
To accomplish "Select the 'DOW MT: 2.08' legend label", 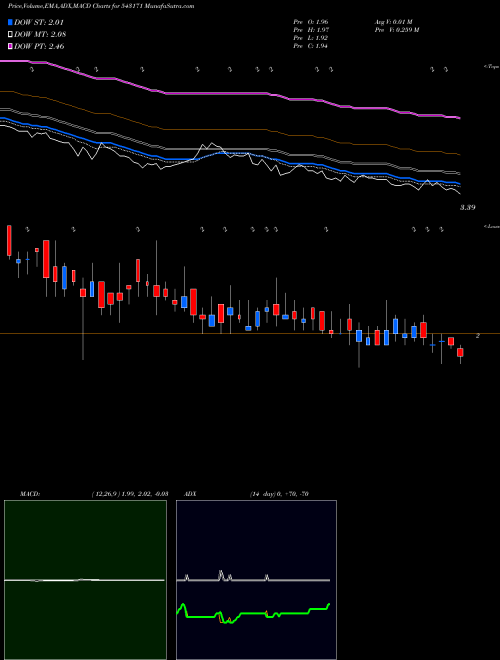I will pos(40,35).
